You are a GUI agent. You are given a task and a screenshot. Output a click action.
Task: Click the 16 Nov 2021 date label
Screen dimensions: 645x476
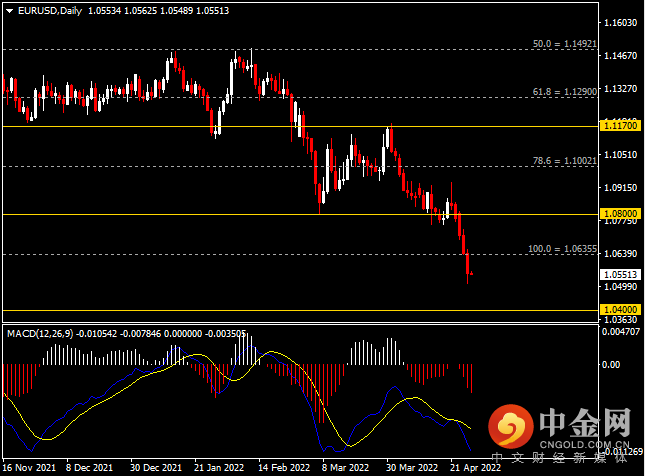click(29, 468)
